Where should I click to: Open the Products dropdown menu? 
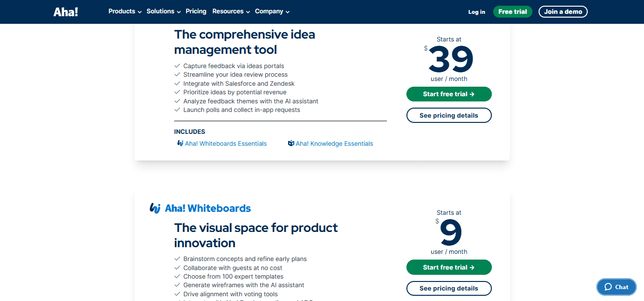(125, 11)
